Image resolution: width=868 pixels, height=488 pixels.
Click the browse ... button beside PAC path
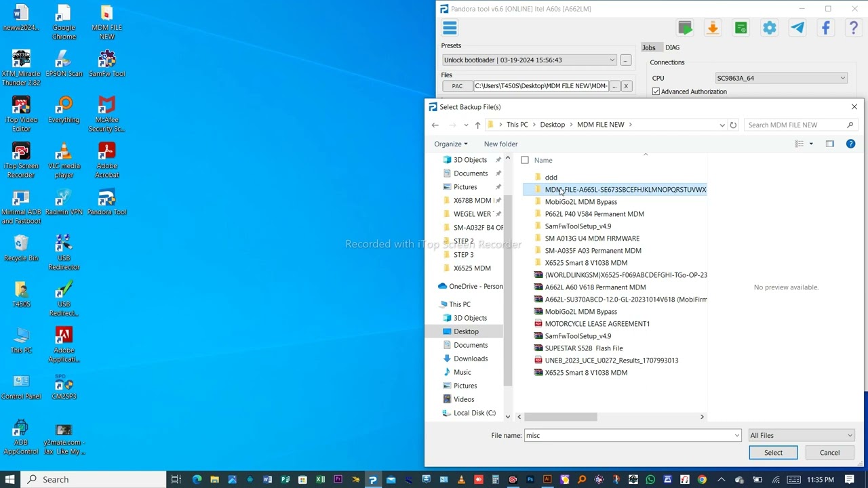coord(614,86)
